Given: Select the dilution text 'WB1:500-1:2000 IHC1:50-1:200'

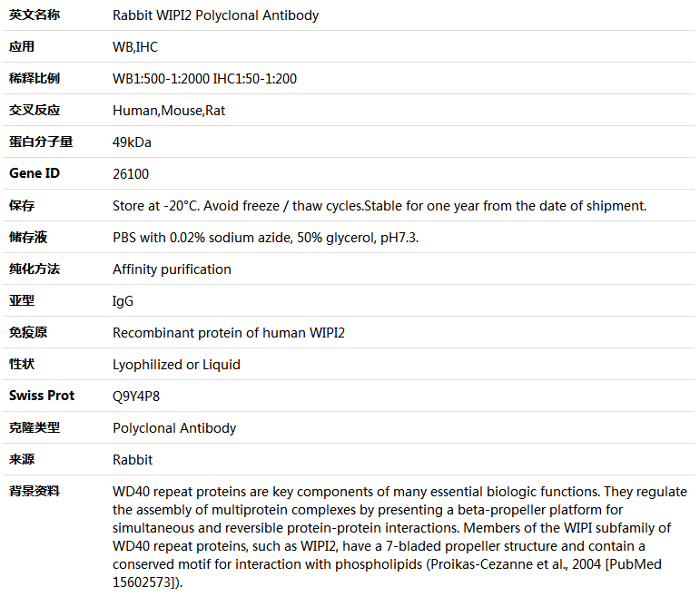Looking at the screenshot, I should click(x=204, y=79).
